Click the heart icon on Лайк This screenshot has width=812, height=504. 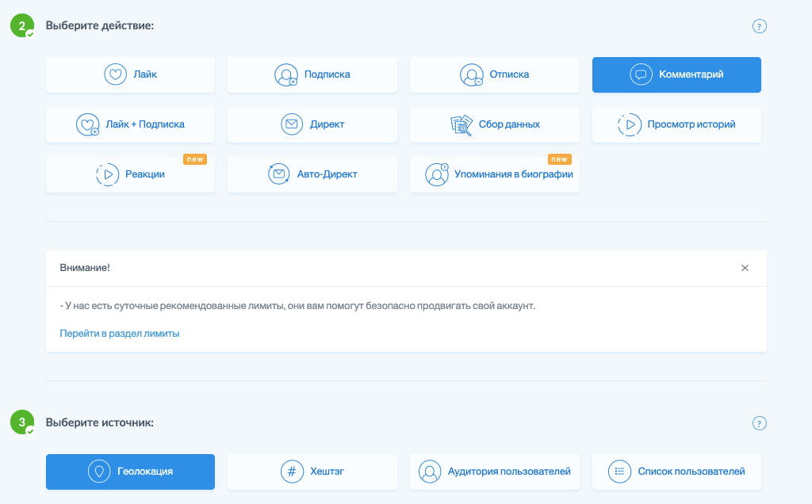point(116,74)
